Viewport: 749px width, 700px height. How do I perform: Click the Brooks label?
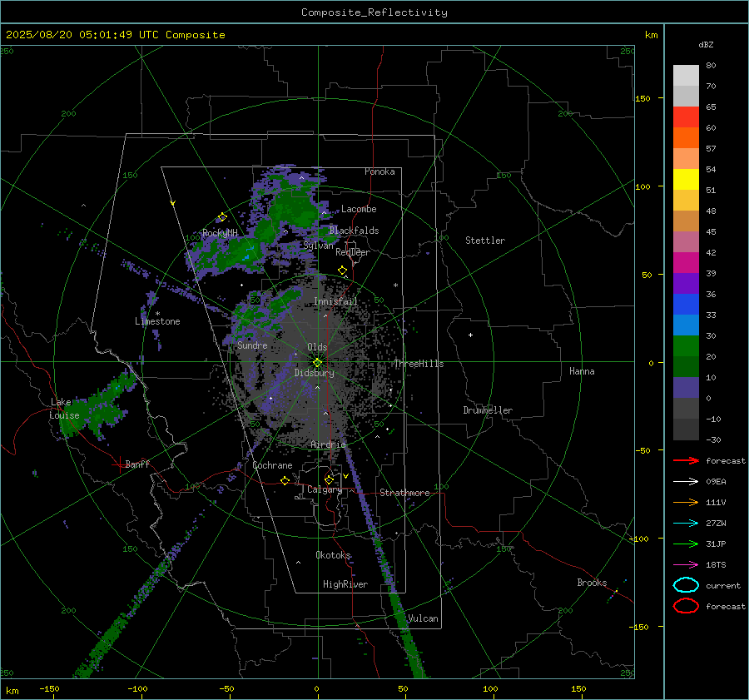(592, 583)
